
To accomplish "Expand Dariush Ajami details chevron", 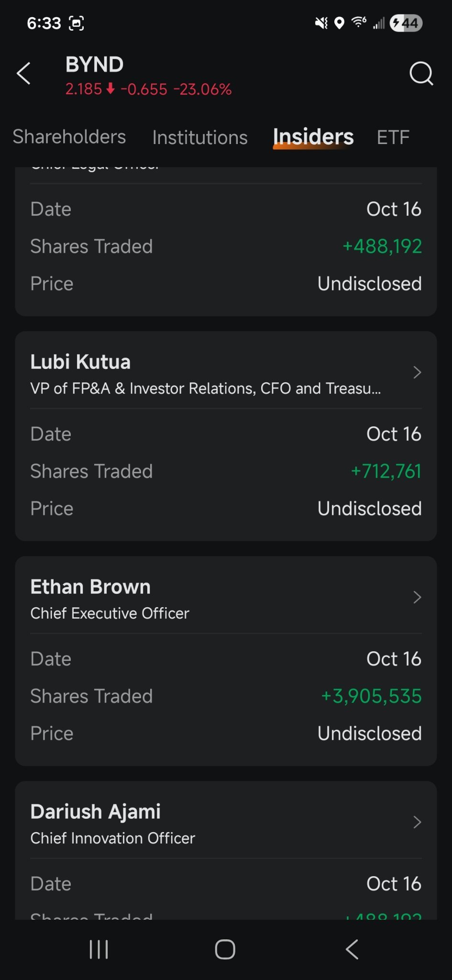I will tap(417, 822).
